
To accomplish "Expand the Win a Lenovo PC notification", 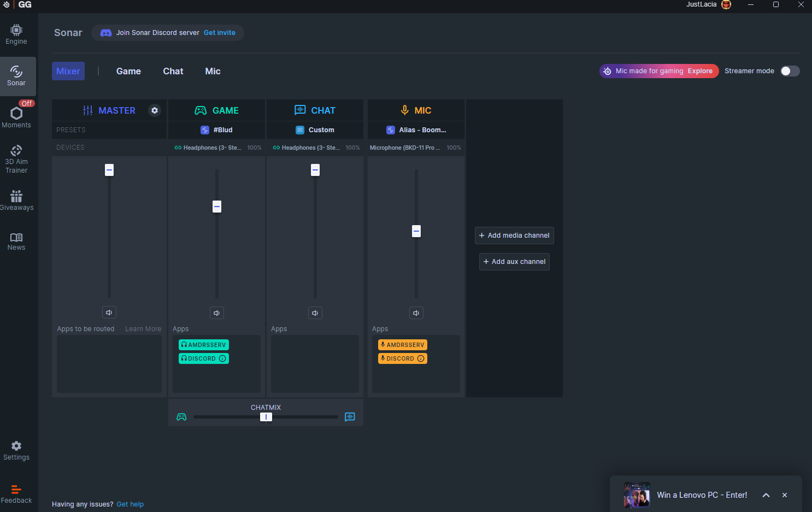I will pos(766,495).
